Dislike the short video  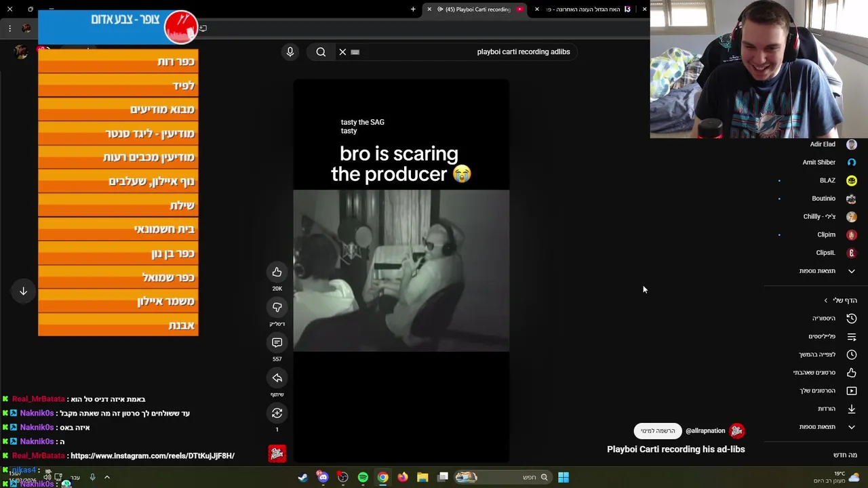point(277,307)
